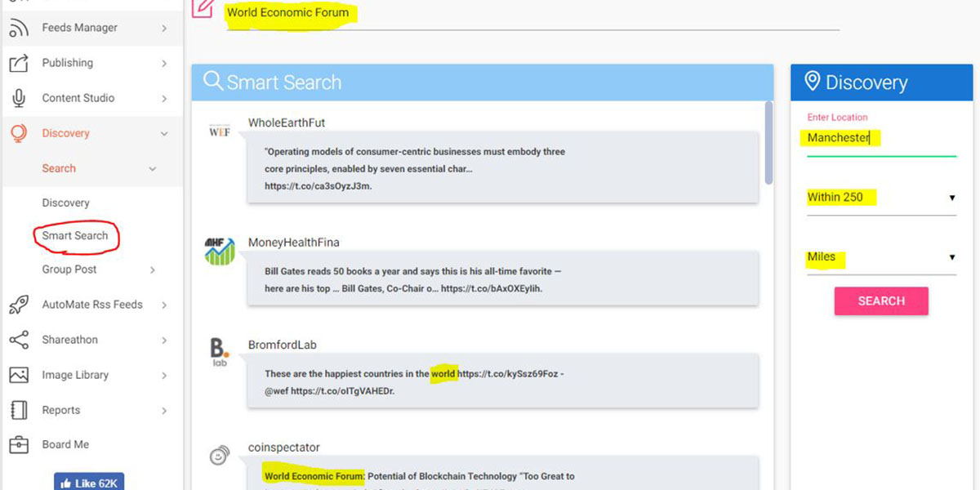The height and width of the screenshot is (490, 980).
Task: Open the t.co/ca3sOyzJ3m link in WholeEarthFut post
Action: [x=318, y=186]
